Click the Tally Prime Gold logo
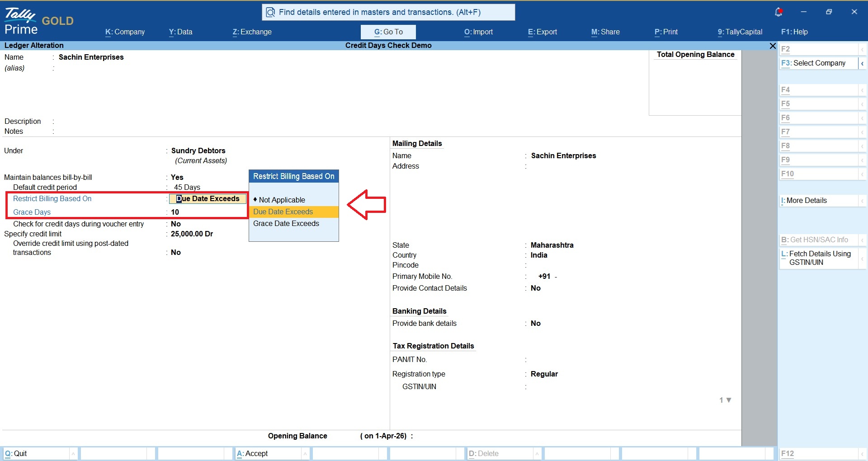The width and height of the screenshot is (868, 461). 39,22
